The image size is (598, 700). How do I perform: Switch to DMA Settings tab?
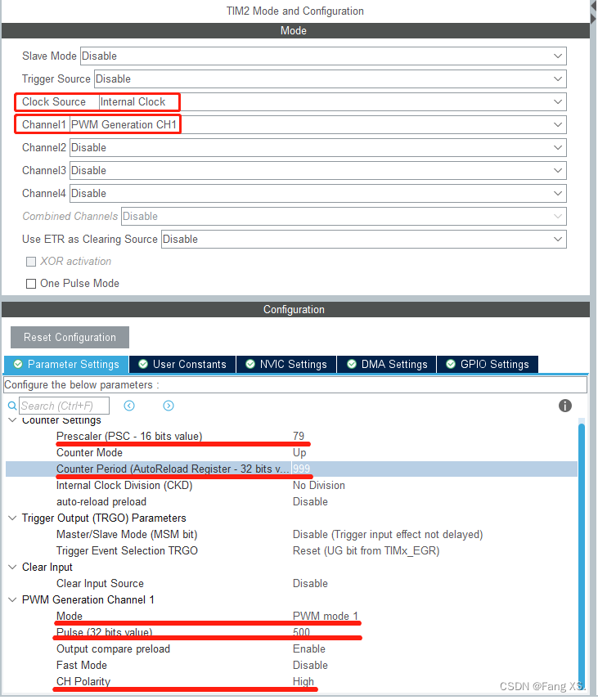[x=387, y=364]
